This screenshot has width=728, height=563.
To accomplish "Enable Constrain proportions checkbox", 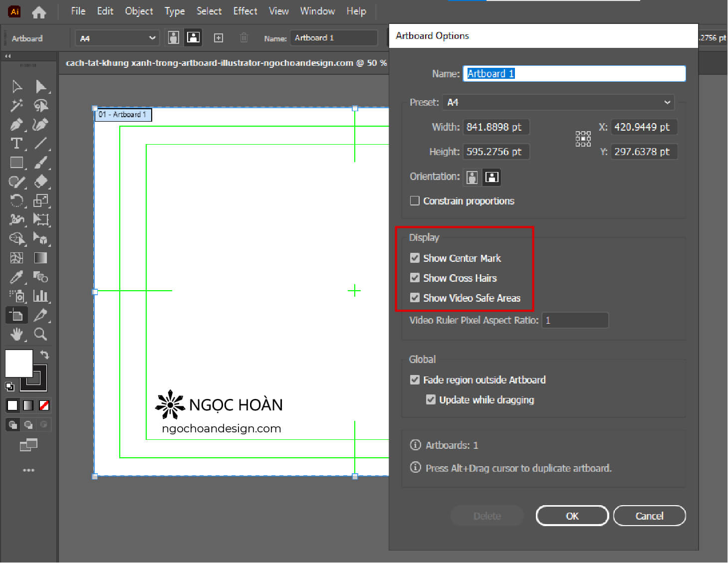I will click(x=415, y=201).
